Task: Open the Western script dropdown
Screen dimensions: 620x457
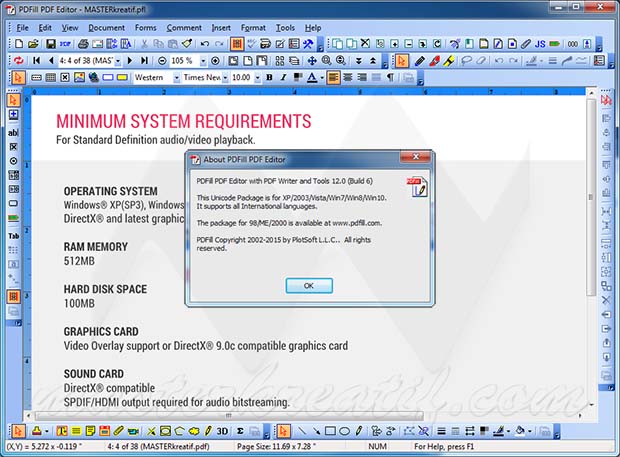Action: [176, 78]
